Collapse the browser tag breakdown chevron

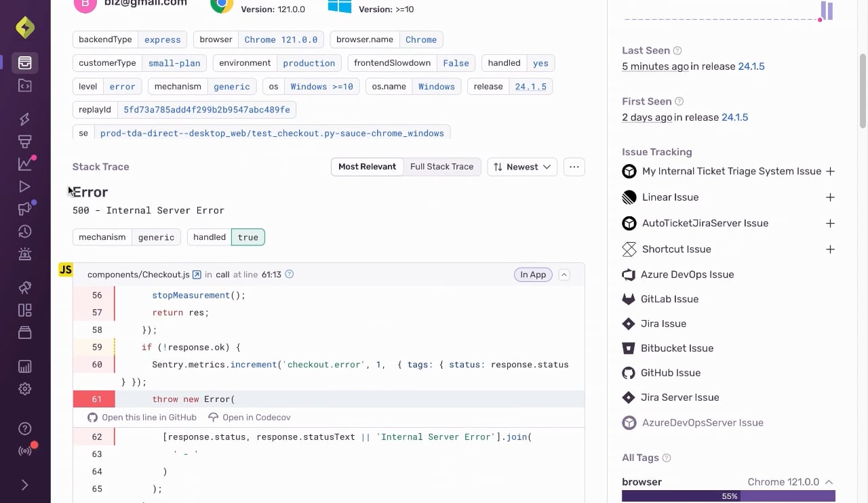(x=829, y=482)
